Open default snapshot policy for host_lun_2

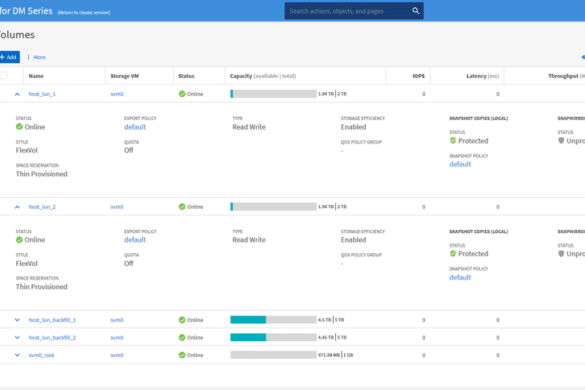point(460,277)
